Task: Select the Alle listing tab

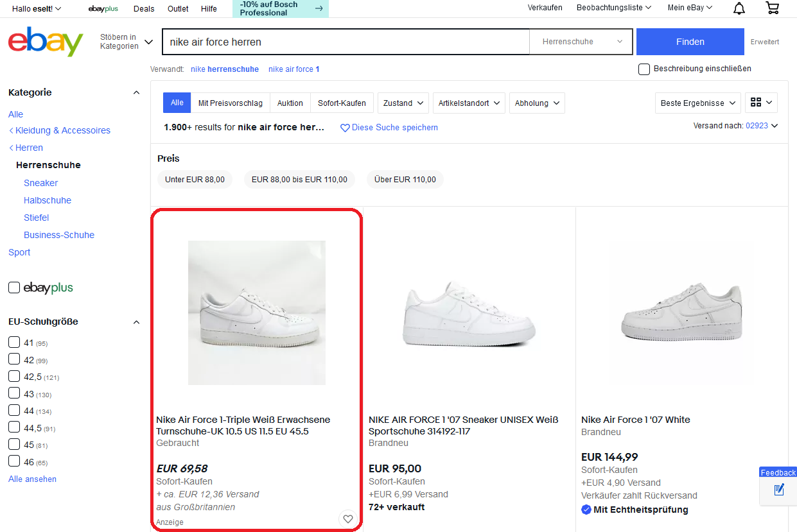Action: (177, 103)
